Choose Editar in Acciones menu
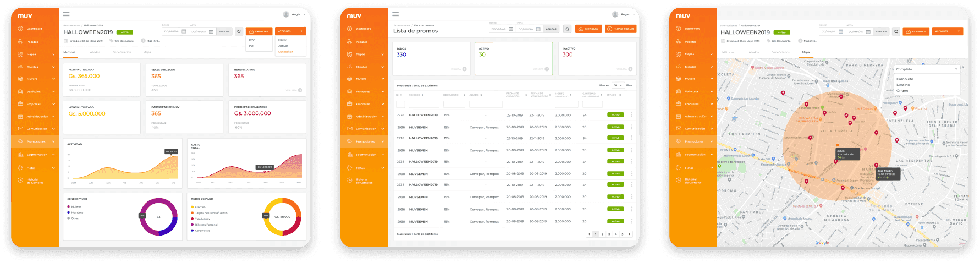980x262 pixels. point(282,40)
